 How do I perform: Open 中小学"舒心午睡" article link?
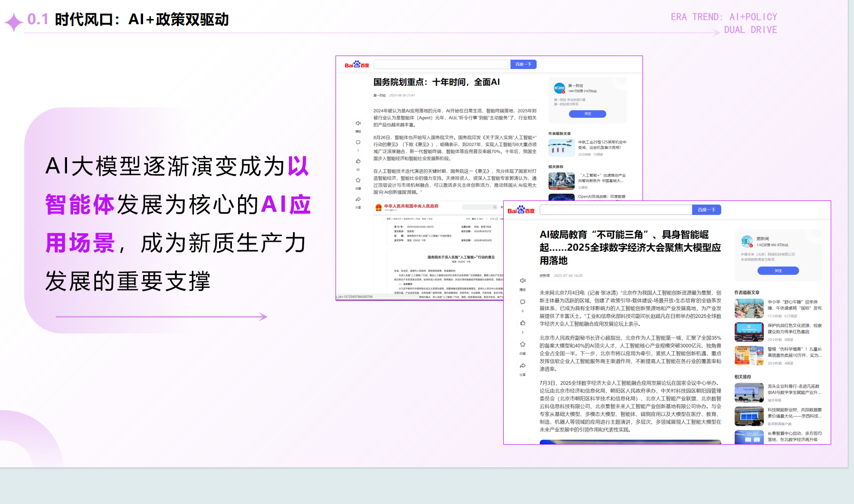pyautogui.click(x=794, y=305)
